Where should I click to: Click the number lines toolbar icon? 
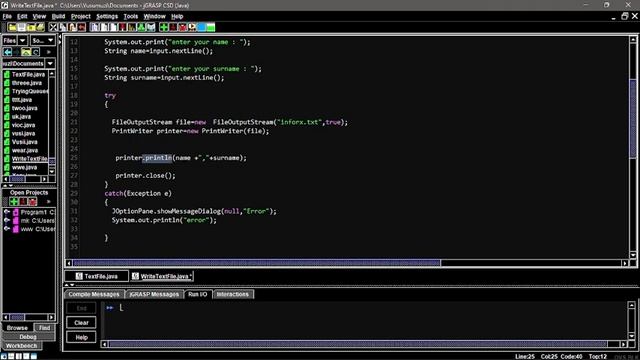click(x=114, y=27)
